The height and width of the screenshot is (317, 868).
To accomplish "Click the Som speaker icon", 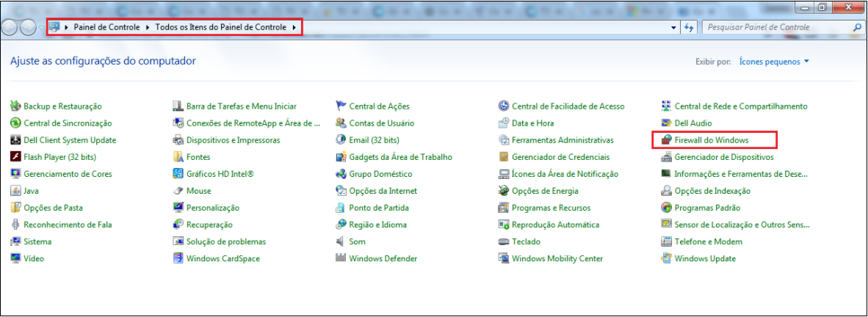I will [341, 241].
